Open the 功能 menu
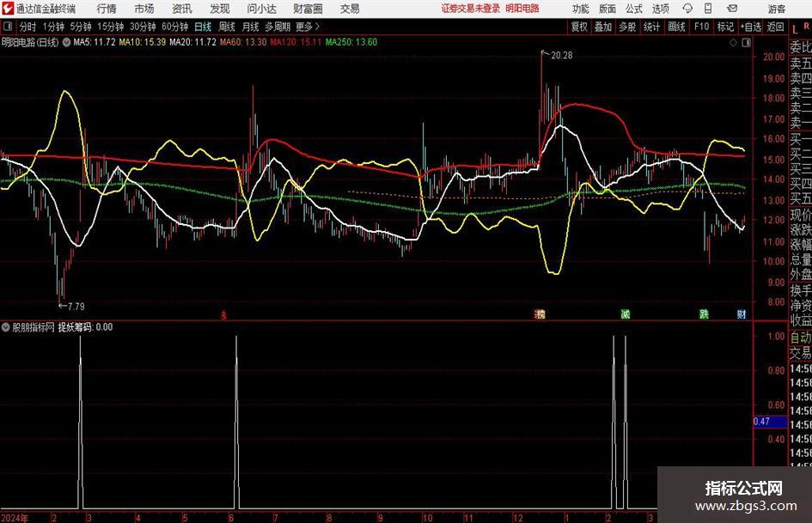 point(581,9)
